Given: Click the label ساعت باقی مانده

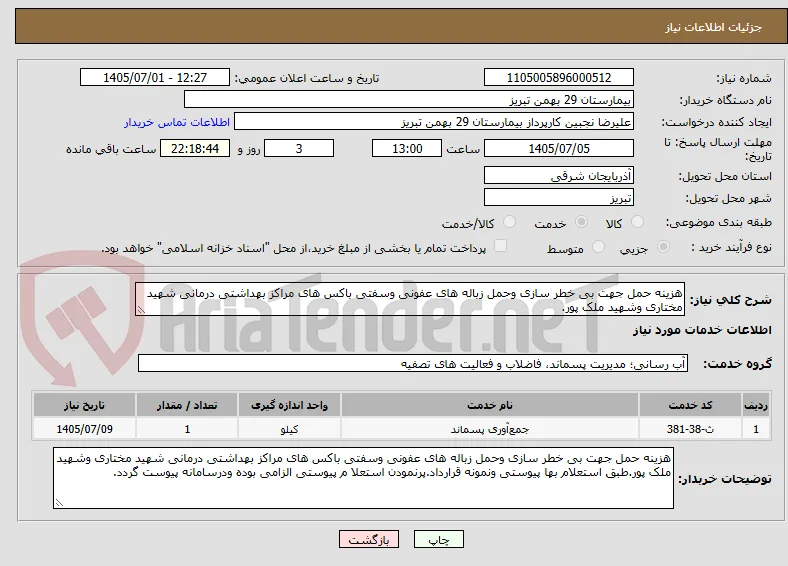Looking at the screenshot, I should 111,149.
